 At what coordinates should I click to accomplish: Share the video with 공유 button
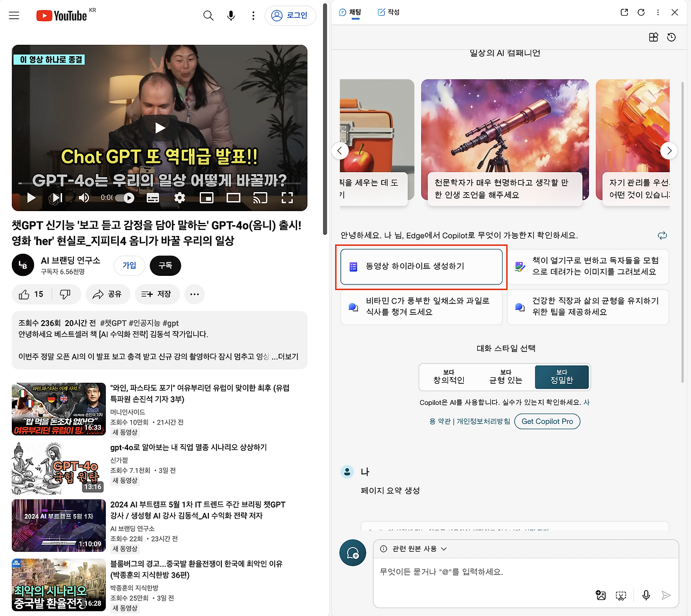(107, 294)
